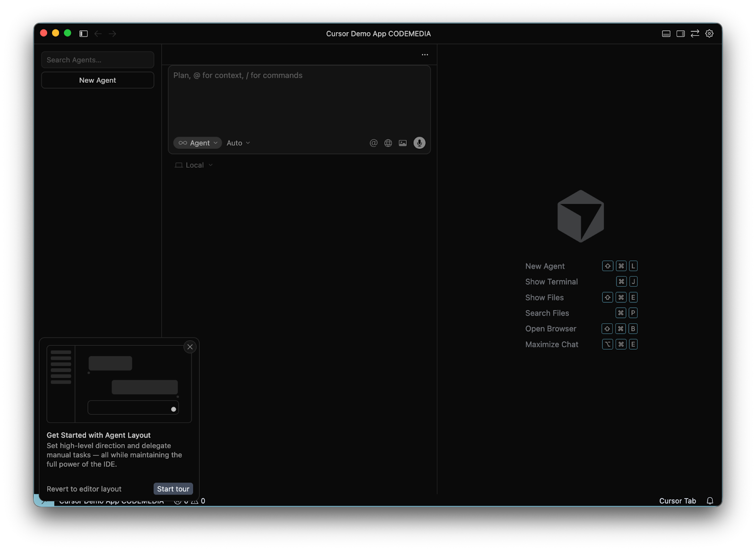Click the swap layout arrows icon
Viewport: 756px width, 551px height.
click(x=695, y=34)
